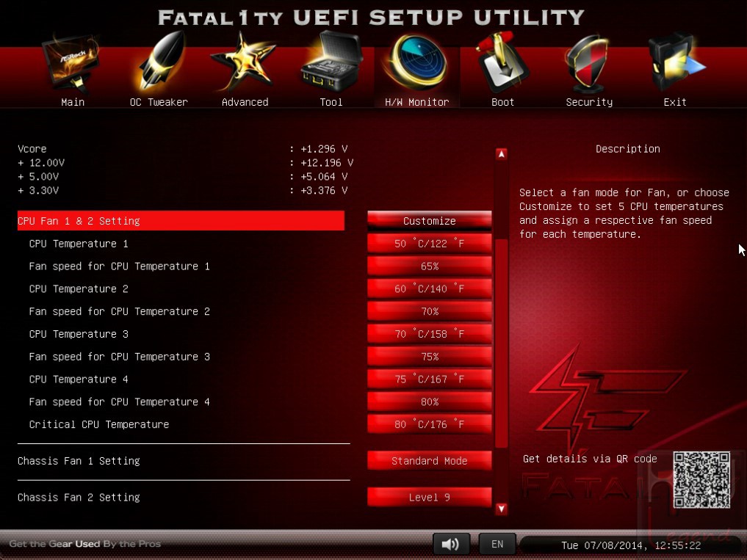The width and height of the screenshot is (747, 560).
Task: Open the Exit tab label
Action: pos(675,102)
